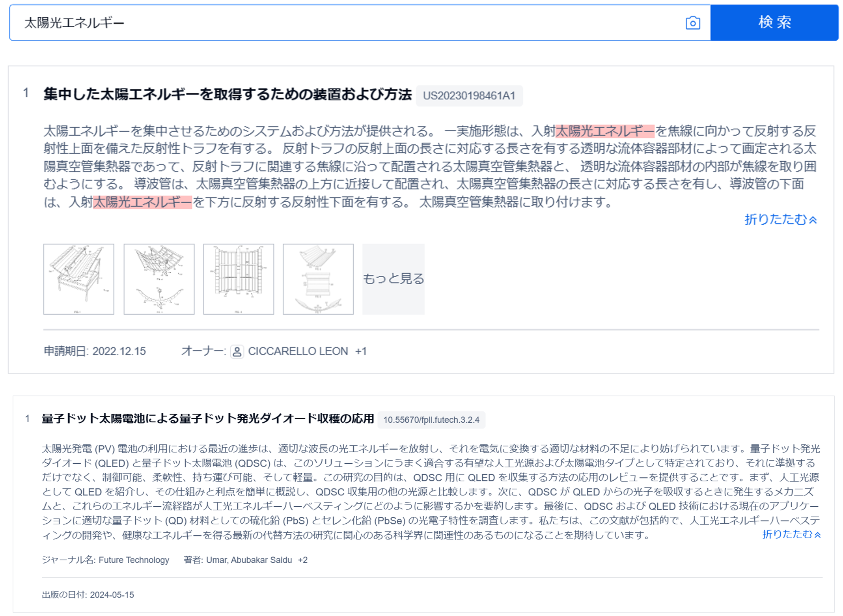Click the camera icon for image search

tap(692, 23)
